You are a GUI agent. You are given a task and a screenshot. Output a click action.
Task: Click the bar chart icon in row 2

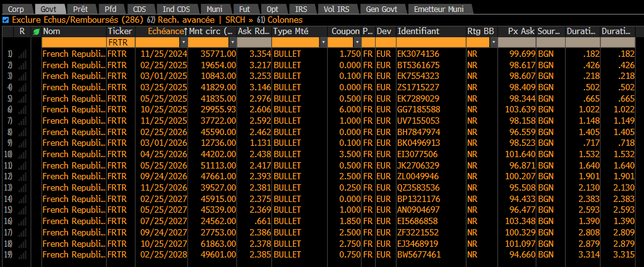[22, 65]
